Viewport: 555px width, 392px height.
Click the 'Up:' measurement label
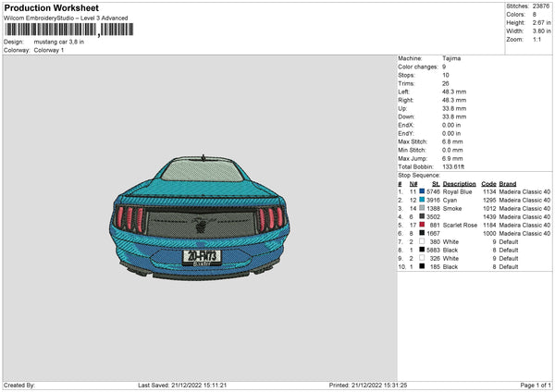point(402,108)
